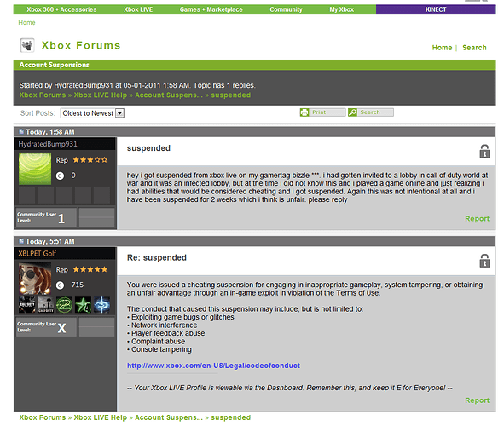Click the gamerscore G icon beside 0
This screenshot has width=504, height=426.
pyautogui.click(x=60, y=176)
